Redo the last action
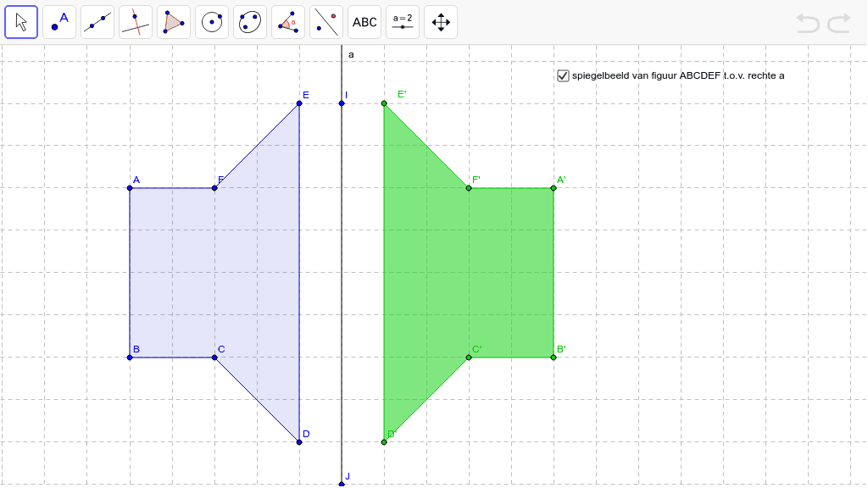 click(839, 23)
